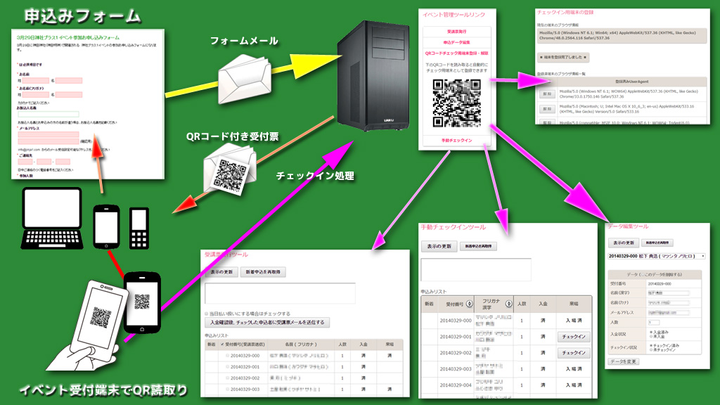The height and width of the screenshot is (405, 720).
Task: Click the QRコード付き受付票 envelope icon
Action: click(x=230, y=170)
